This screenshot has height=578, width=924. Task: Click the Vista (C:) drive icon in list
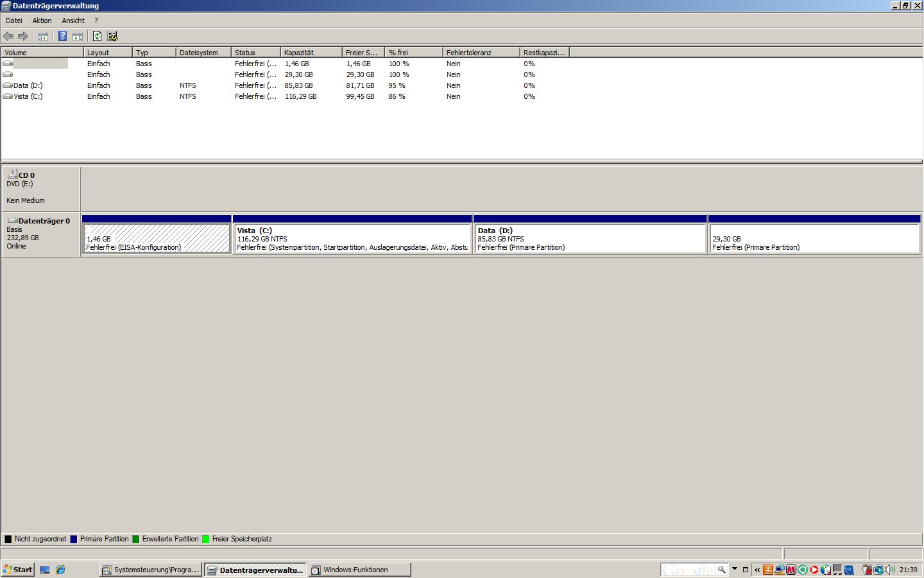[8, 96]
